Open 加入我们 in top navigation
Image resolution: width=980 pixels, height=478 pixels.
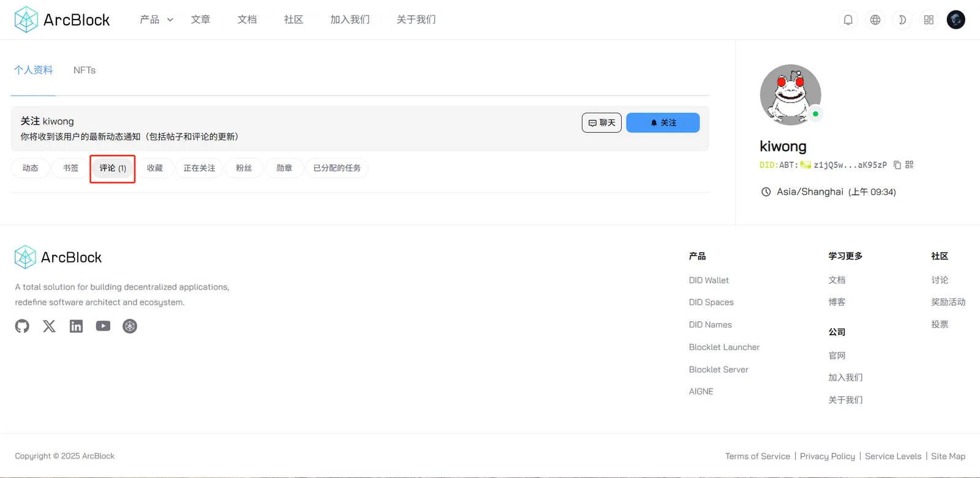[x=350, y=20]
